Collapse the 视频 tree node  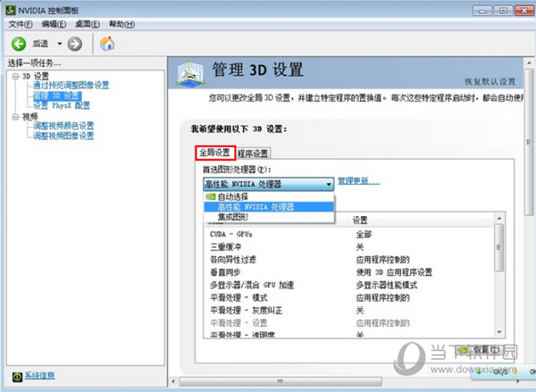[14, 116]
